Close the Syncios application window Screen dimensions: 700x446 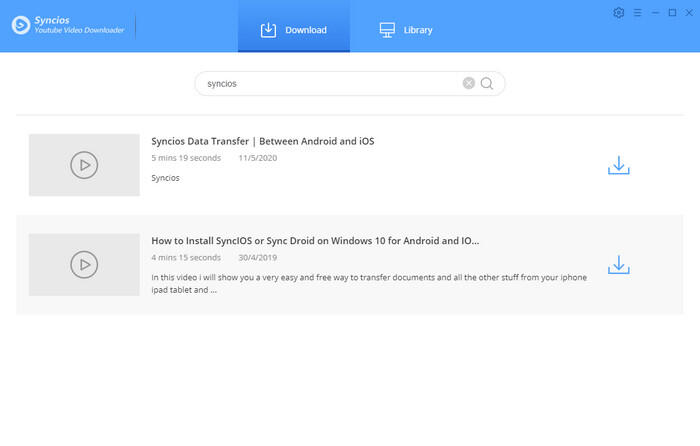(x=688, y=13)
